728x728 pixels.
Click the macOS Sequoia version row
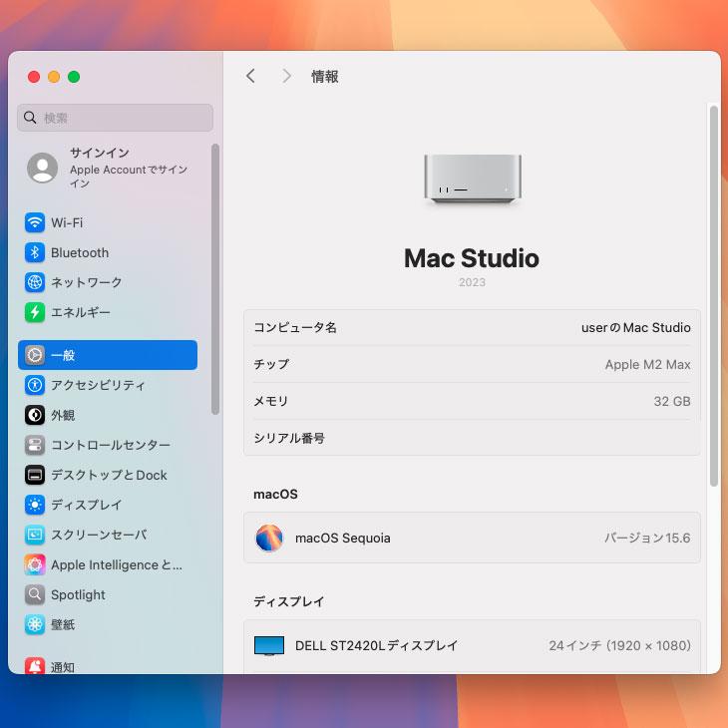(x=472, y=539)
